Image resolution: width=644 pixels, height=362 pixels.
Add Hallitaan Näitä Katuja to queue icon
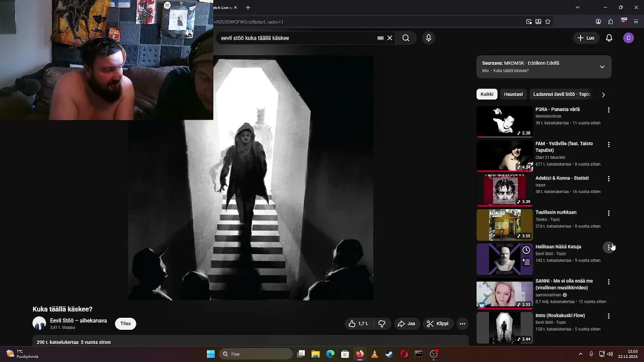526,262
